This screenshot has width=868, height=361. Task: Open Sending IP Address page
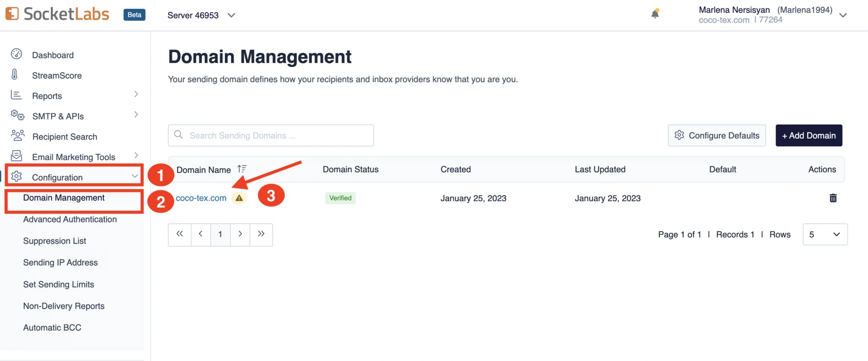60,262
